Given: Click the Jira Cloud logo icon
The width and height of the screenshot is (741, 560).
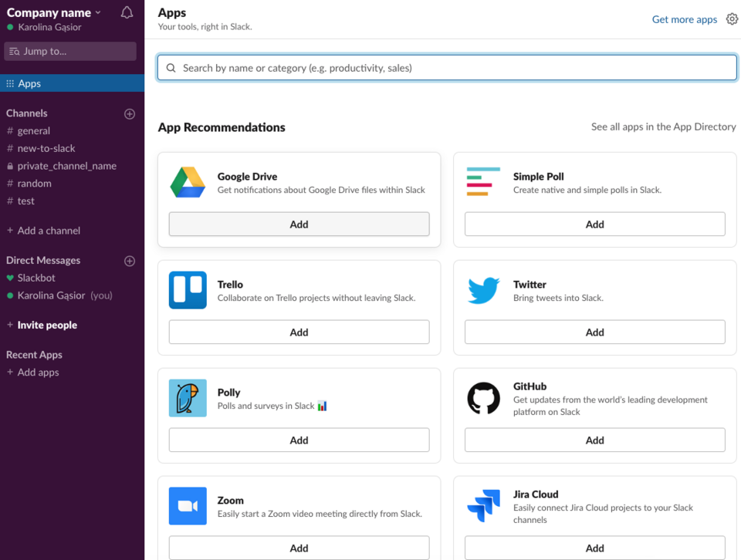Looking at the screenshot, I should point(483,506).
